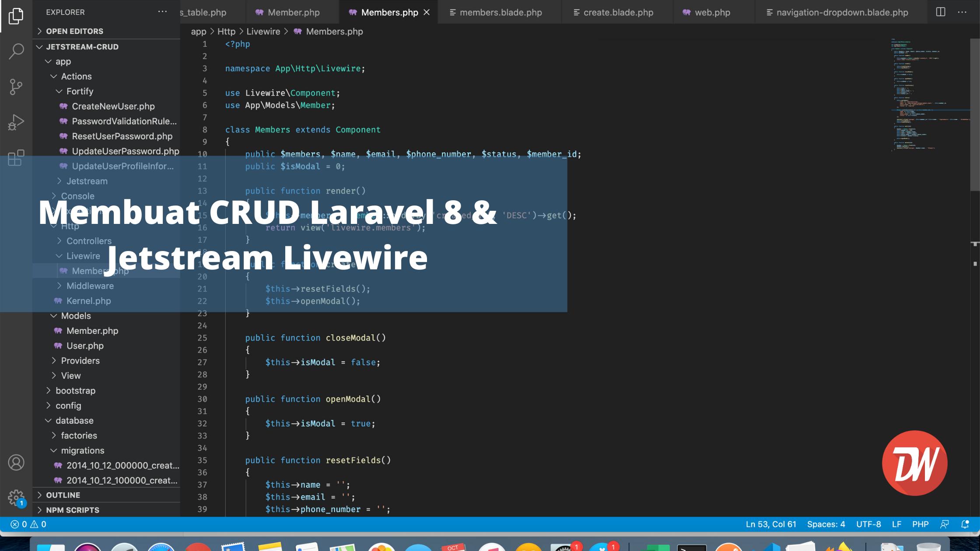Open UpdateUserPassword.php file
The height and width of the screenshot is (551, 980).
pyautogui.click(x=106, y=151)
